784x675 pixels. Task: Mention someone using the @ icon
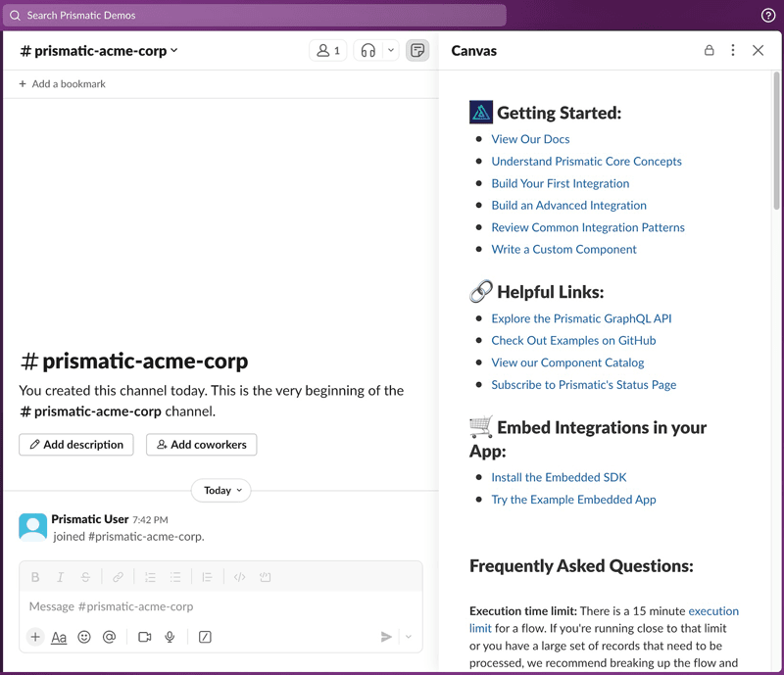(109, 637)
